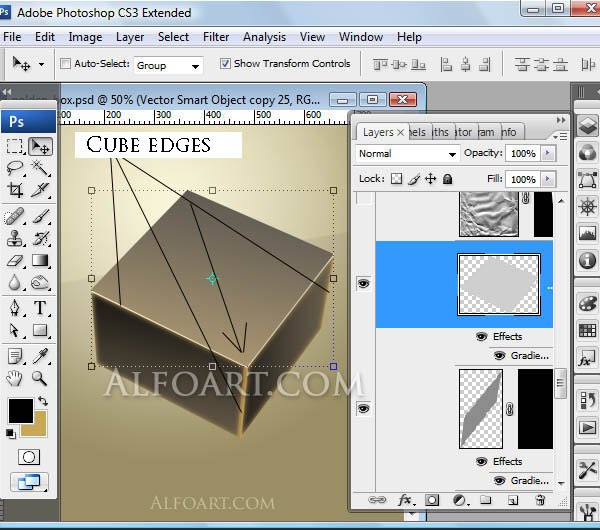Open the Layer menu
The image size is (600, 530).
pos(130,37)
